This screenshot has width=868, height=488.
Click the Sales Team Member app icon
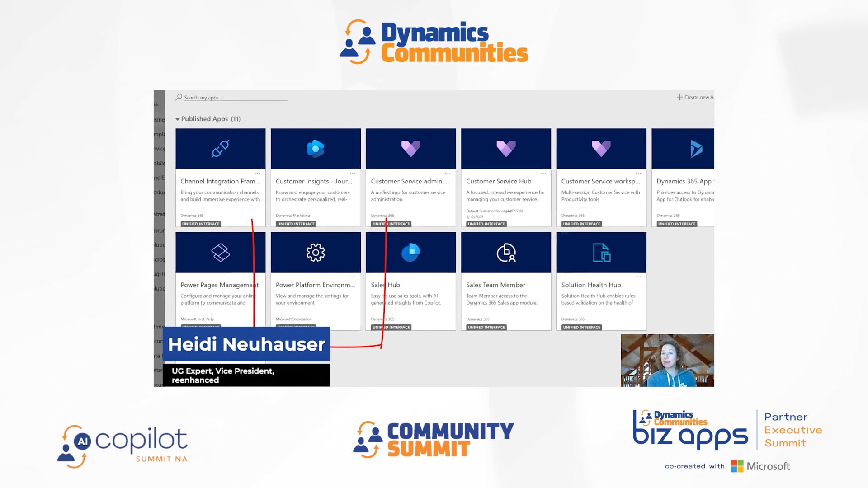click(x=506, y=253)
